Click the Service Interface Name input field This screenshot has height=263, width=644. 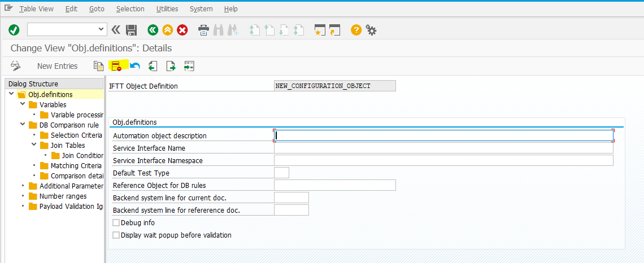tap(443, 148)
